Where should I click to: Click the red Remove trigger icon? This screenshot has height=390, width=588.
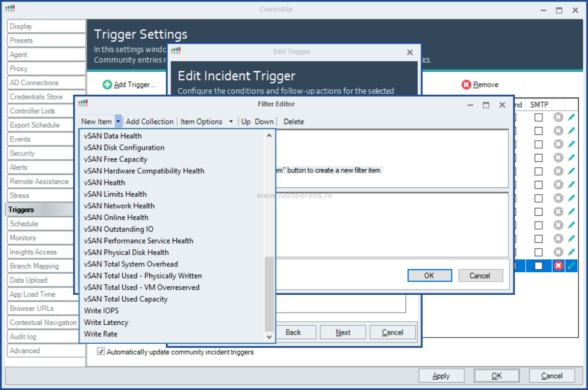pyautogui.click(x=466, y=85)
